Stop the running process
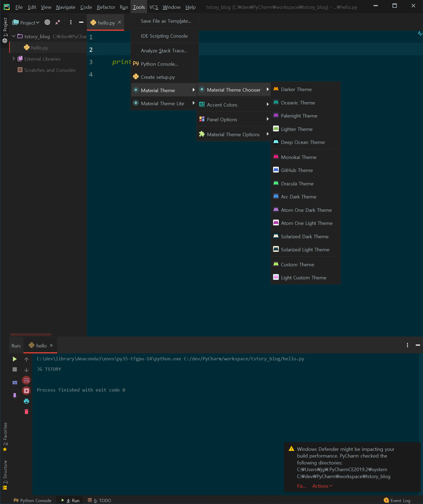Image resolution: width=423 pixels, height=504 pixels. [15, 369]
